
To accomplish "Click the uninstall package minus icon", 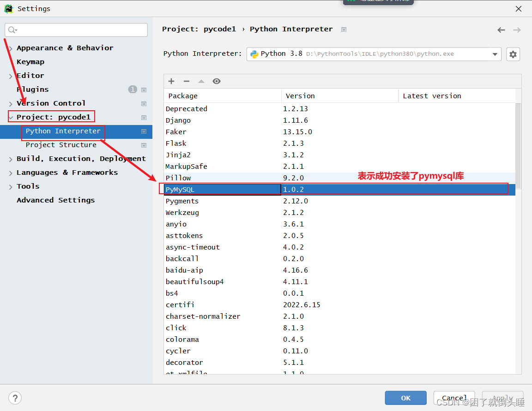I will coord(186,81).
